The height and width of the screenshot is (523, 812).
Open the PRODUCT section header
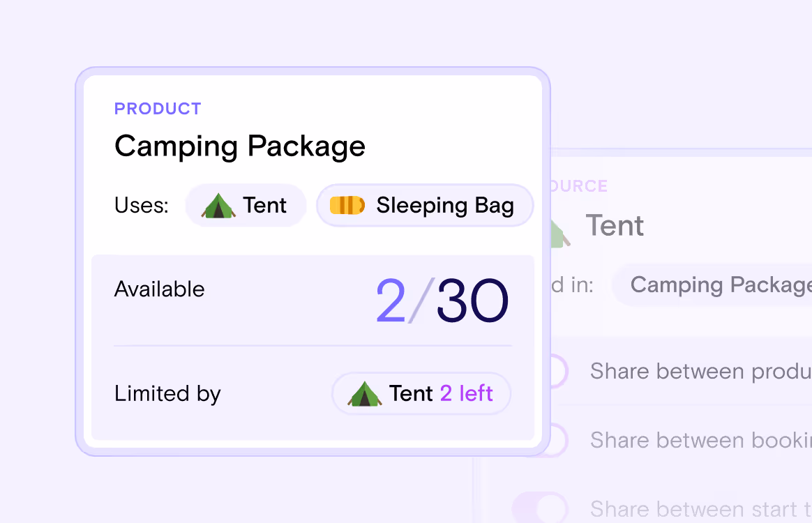coord(158,108)
